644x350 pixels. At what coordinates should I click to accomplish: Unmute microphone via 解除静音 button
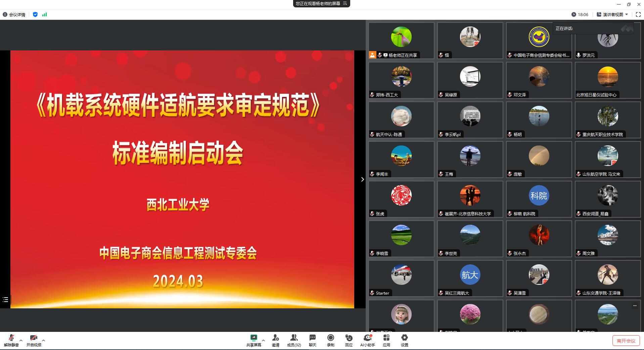pos(11,340)
